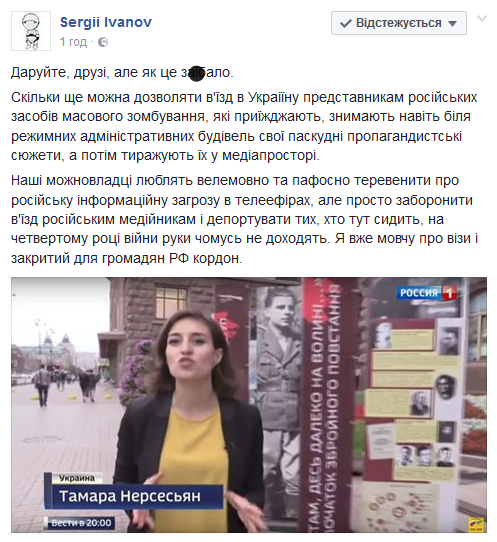Open the post via '1 год' timestamp
Screen dimensions: 497x542
click(73, 42)
